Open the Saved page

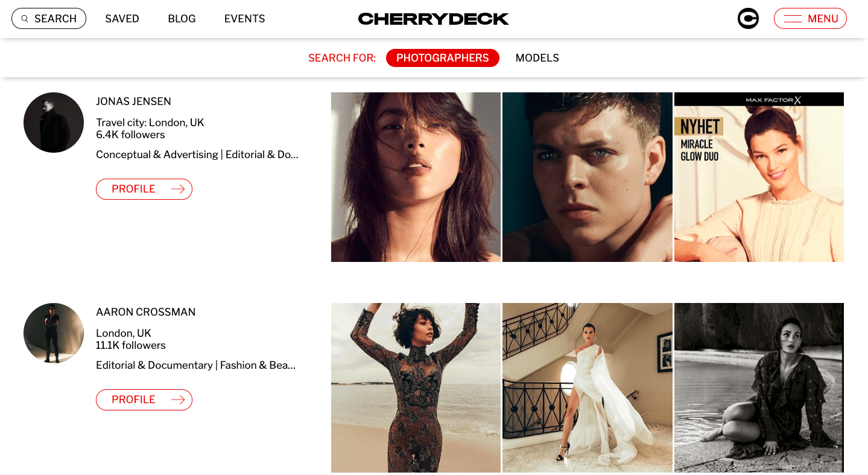pos(122,19)
